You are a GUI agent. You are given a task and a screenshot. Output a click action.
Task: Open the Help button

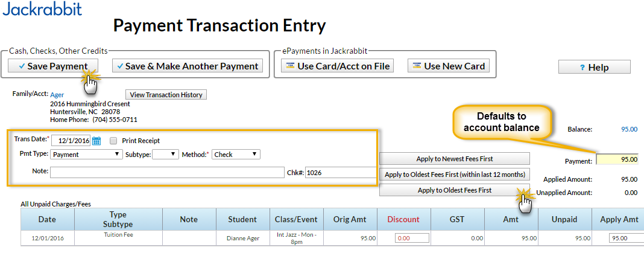pyautogui.click(x=595, y=67)
